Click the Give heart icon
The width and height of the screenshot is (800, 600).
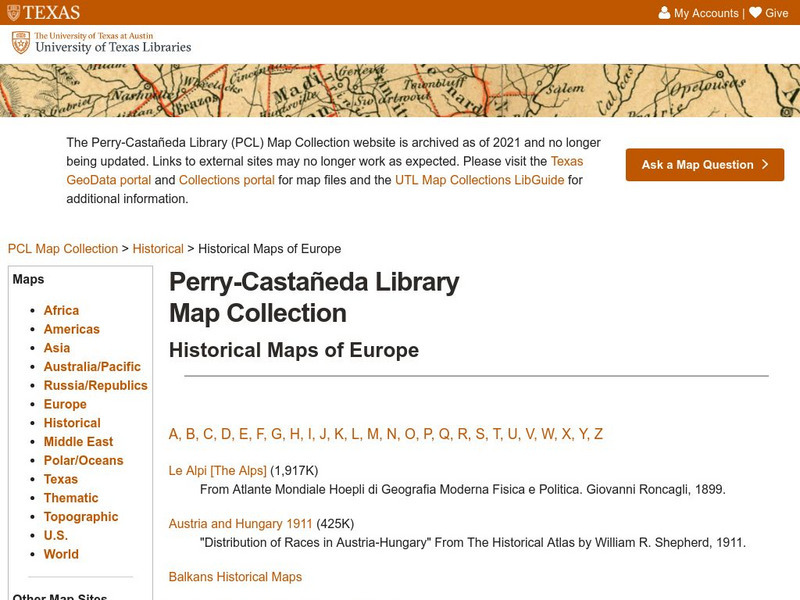pos(755,13)
